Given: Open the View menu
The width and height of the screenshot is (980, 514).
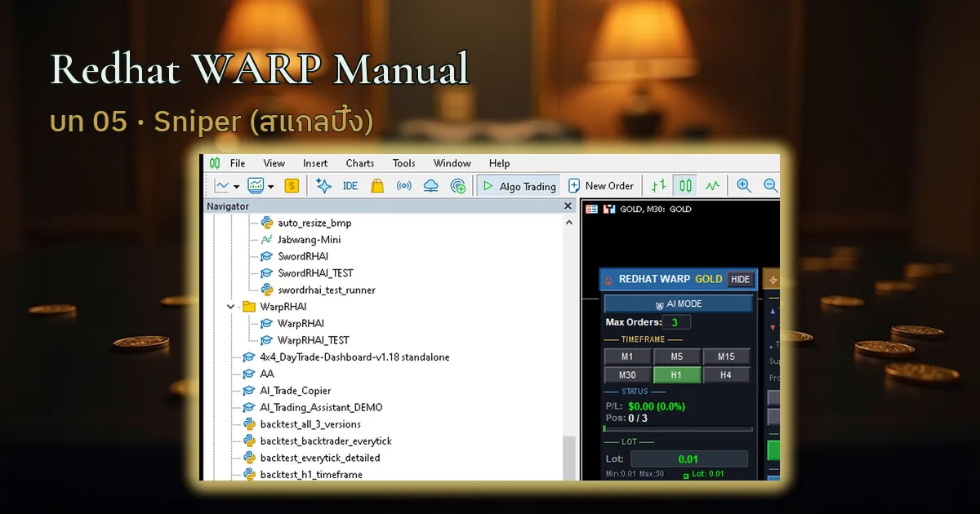Looking at the screenshot, I should click(x=274, y=163).
